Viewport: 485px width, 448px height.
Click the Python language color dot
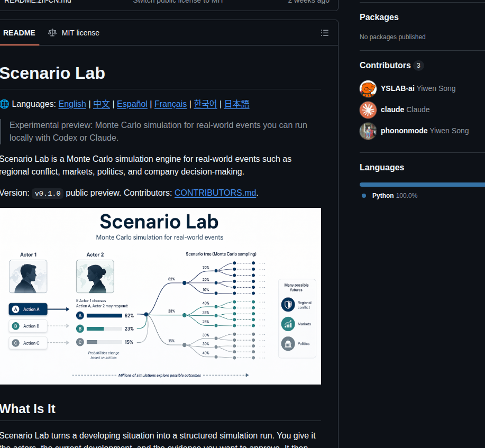[x=364, y=196]
